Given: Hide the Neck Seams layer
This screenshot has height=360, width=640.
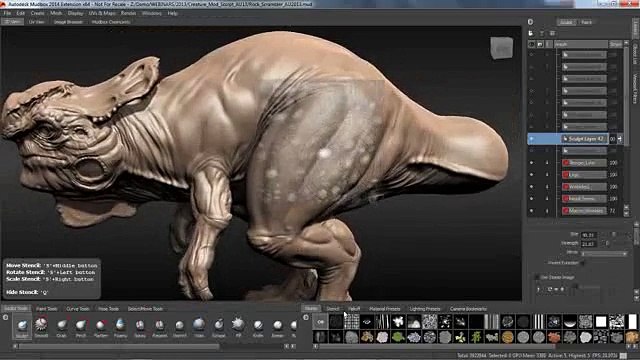Looking at the screenshot, I should coord(531,199).
